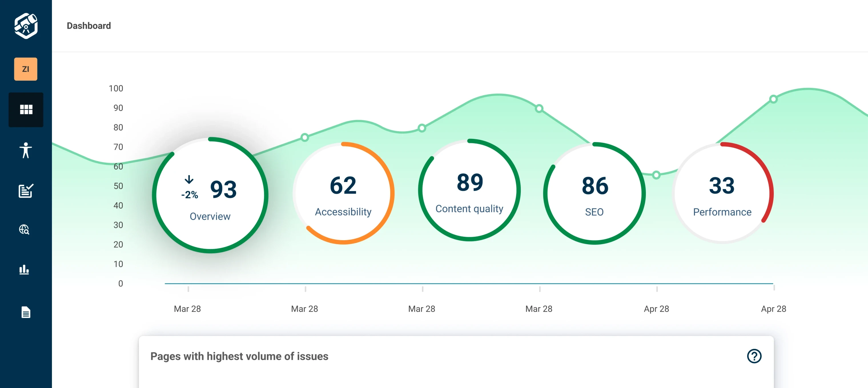Select the Accessibility score circle

343,193
